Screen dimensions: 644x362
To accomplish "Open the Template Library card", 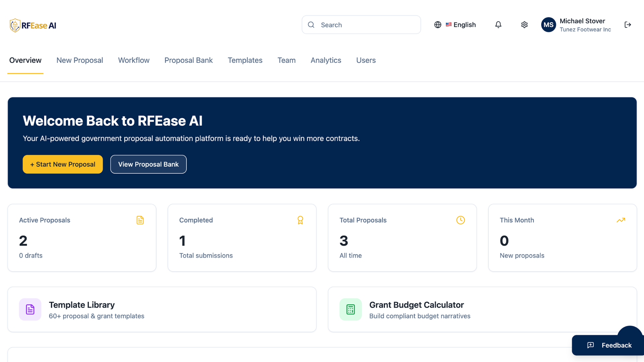I will click(x=162, y=309).
